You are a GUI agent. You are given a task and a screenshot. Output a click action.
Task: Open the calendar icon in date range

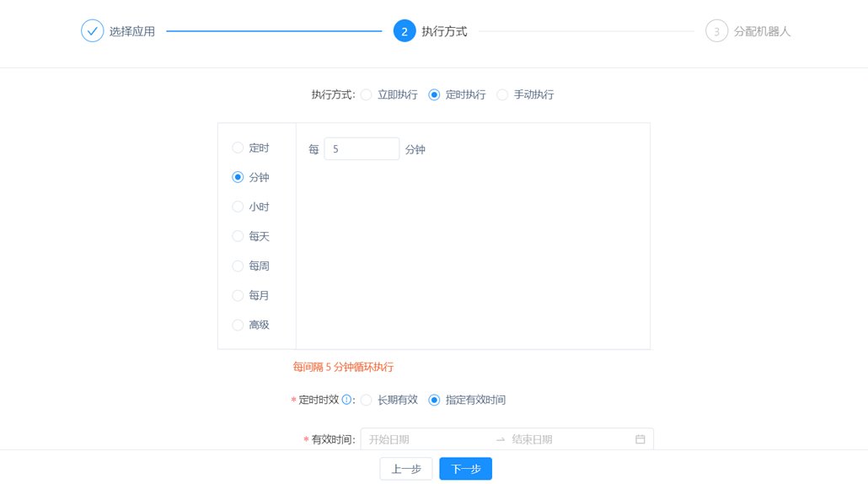[x=640, y=439]
